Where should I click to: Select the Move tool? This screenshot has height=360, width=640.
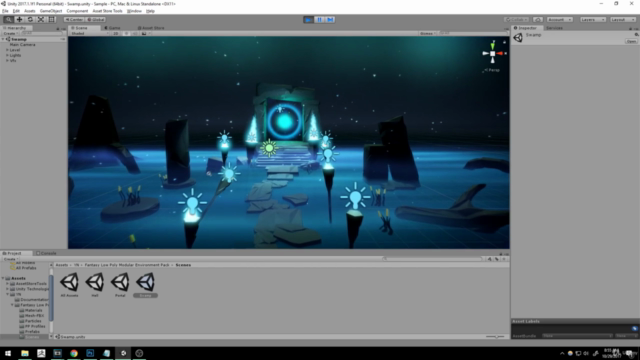point(19,19)
